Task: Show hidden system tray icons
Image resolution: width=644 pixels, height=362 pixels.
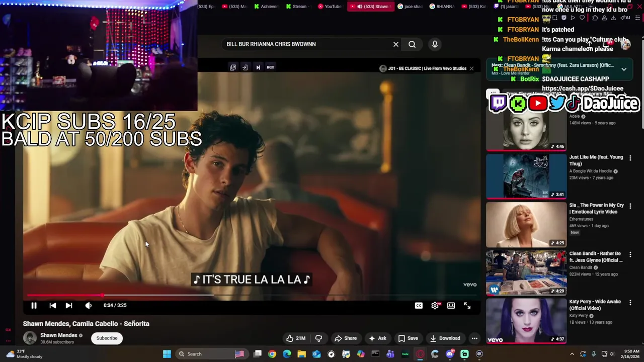Action: (572, 354)
